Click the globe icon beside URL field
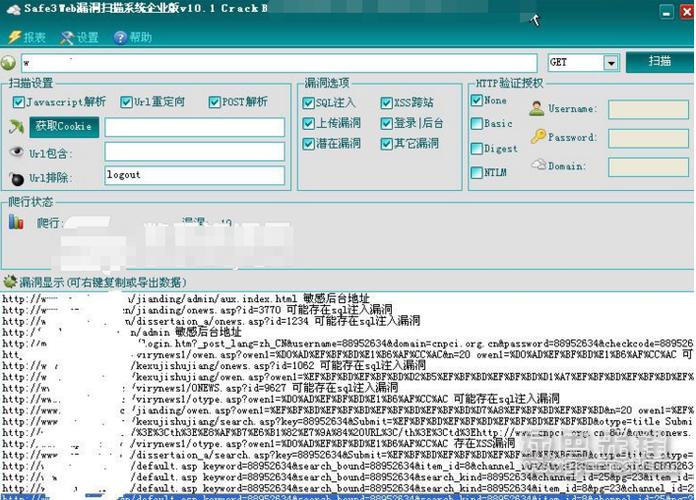 click(x=8, y=63)
